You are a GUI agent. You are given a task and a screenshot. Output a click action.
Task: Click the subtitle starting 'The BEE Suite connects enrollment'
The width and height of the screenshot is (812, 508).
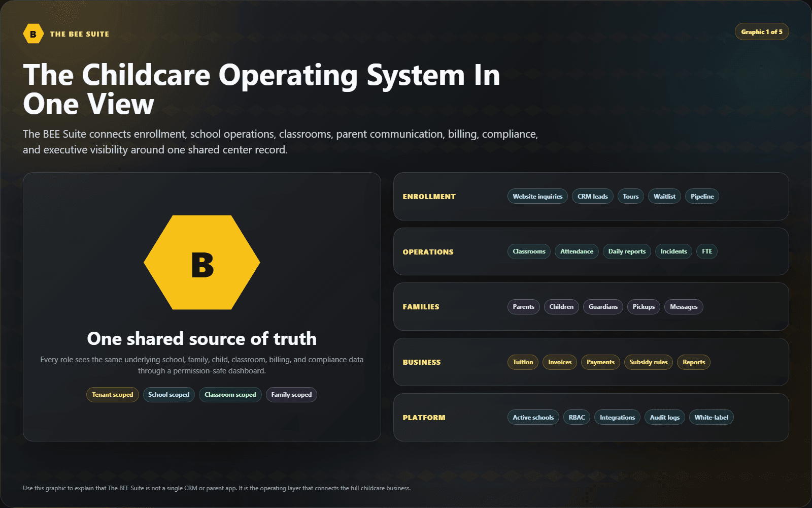click(x=281, y=142)
